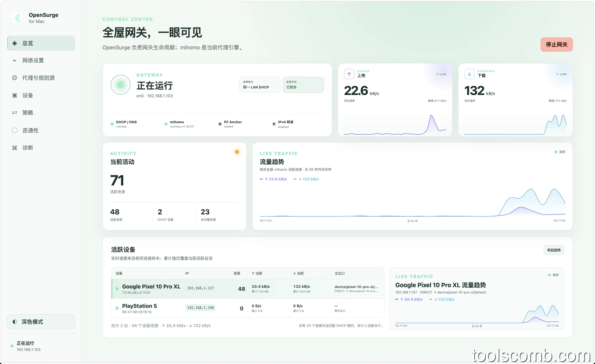Click the 网络设置 sidebar icon
Screen dimensions: 595x364
(15, 61)
